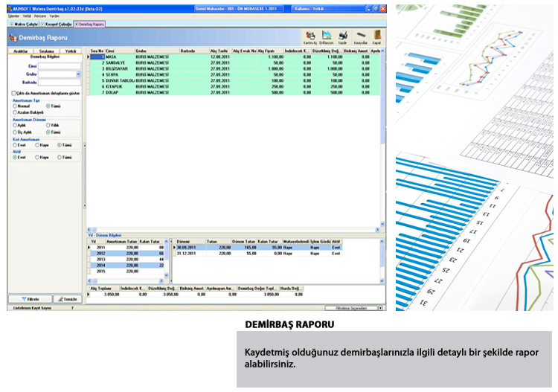The image size is (558, 392).
Task: Open the Pencere menu
Action: [x=37, y=15]
